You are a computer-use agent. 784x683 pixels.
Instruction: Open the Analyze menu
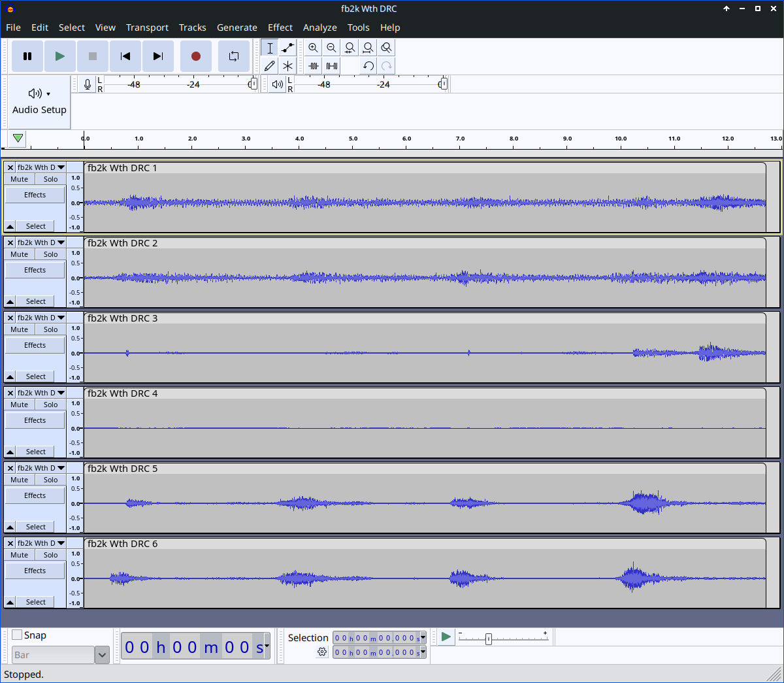[320, 27]
